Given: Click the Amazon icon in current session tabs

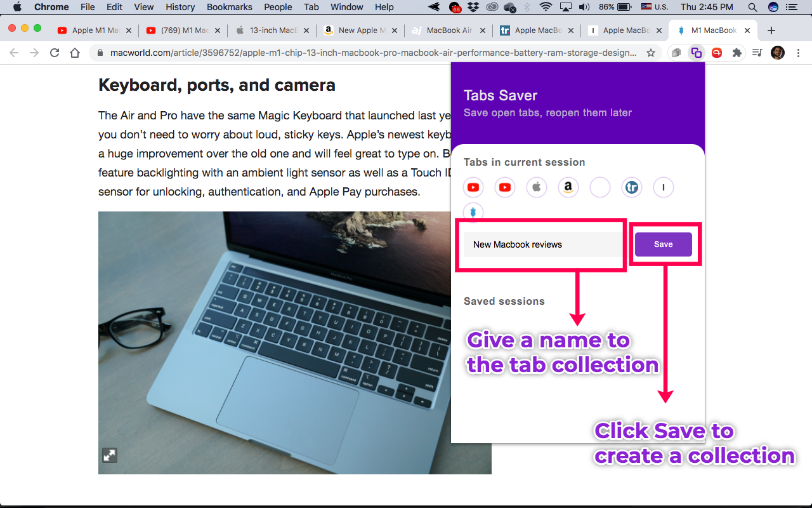Looking at the screenshot, I should 568,187.
